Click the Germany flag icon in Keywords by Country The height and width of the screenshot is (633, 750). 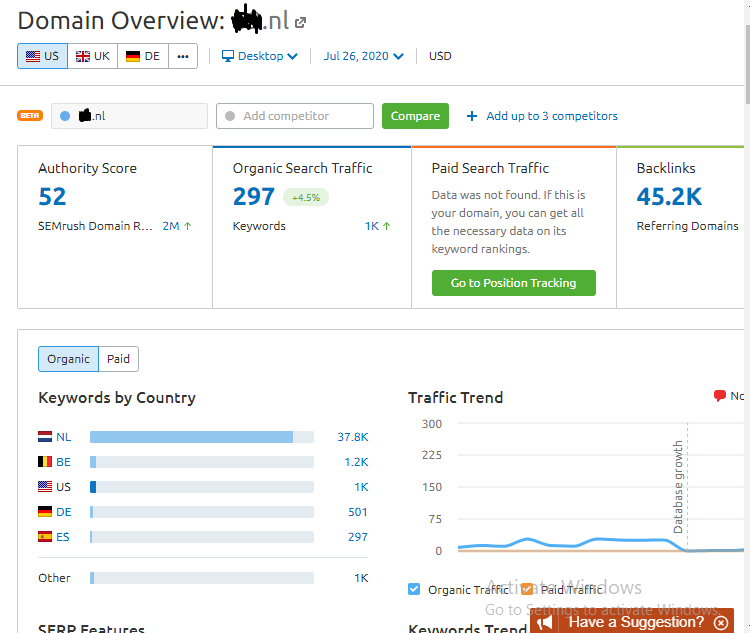[45, 512]
